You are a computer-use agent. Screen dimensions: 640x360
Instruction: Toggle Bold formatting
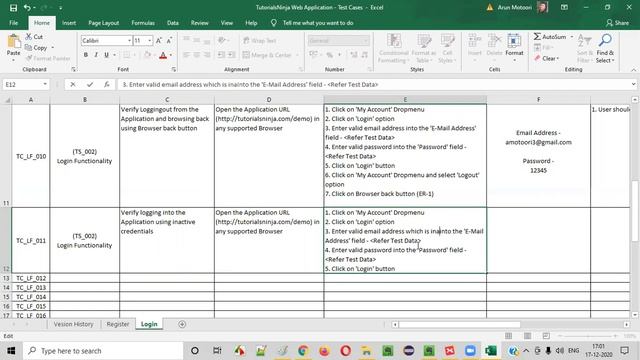[86, 55]
